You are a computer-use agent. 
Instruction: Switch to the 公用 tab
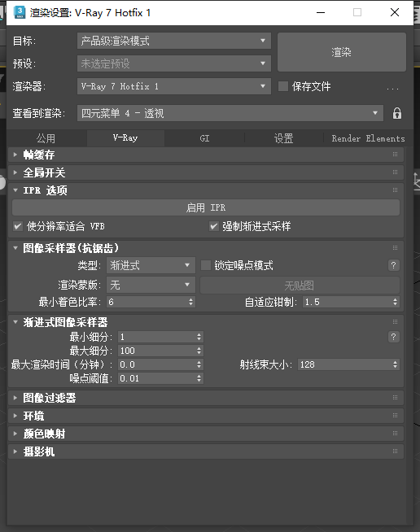(x=46, y=138)
